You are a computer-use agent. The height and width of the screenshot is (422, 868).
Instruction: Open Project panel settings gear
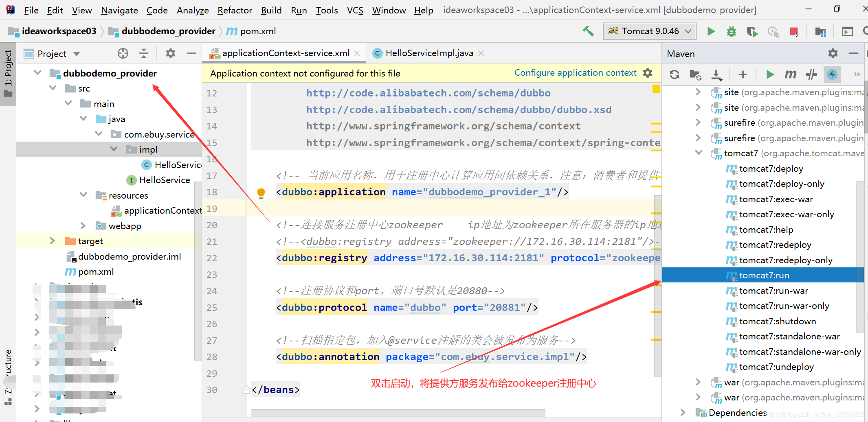pos(170,53)
